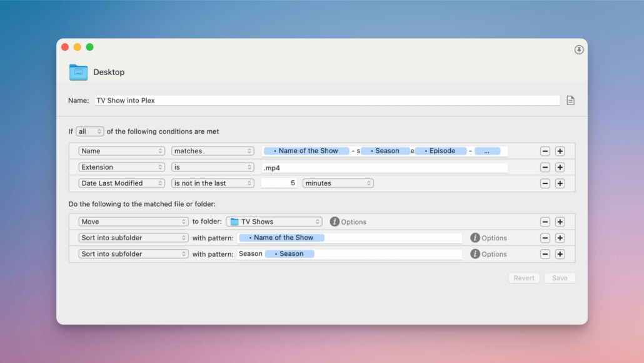The image size is (644, 363).
Task: Open the TV Shows destination folder dropdown
Action: [x=274, y=222]
